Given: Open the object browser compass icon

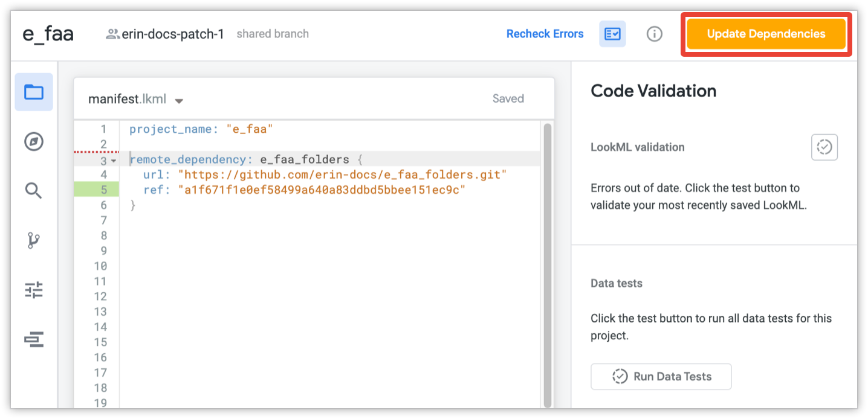Looking at the screenshot, I should (x=34, y=142).
